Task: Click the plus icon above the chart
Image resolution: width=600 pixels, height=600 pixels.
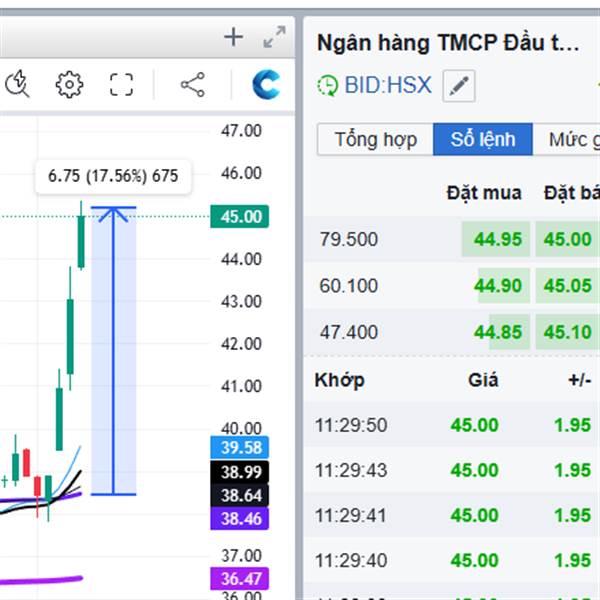Action: 233,37
